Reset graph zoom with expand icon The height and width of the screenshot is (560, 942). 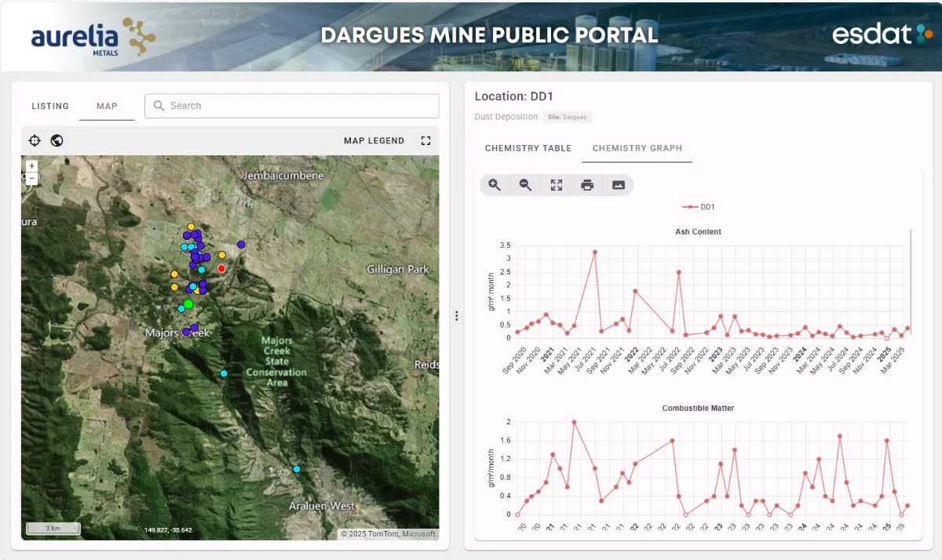click(557, 185)
